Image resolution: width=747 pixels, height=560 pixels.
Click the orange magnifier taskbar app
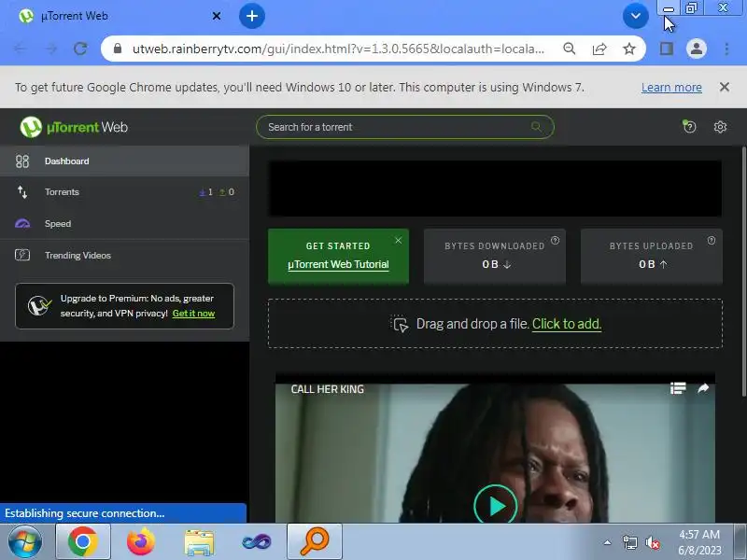(315, 542)
